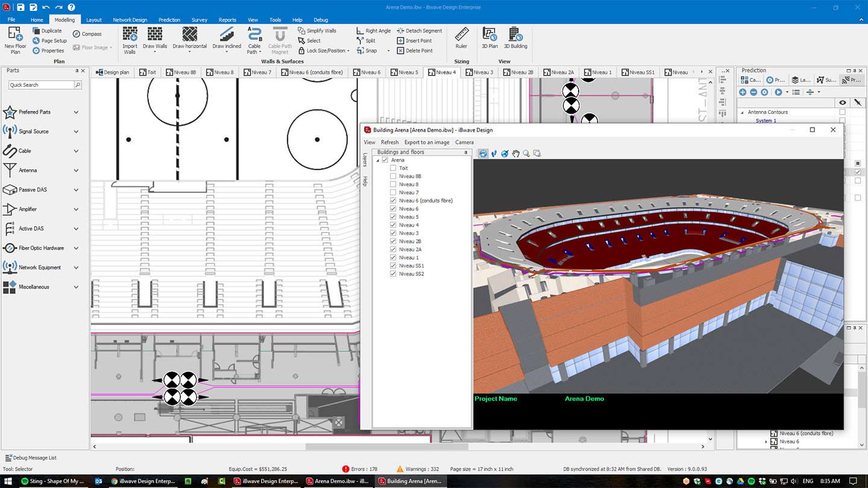This screenshot has height=488, width=868.
Task: Click the Errors : 178 status indicator
Action: [x=359, y=469]
